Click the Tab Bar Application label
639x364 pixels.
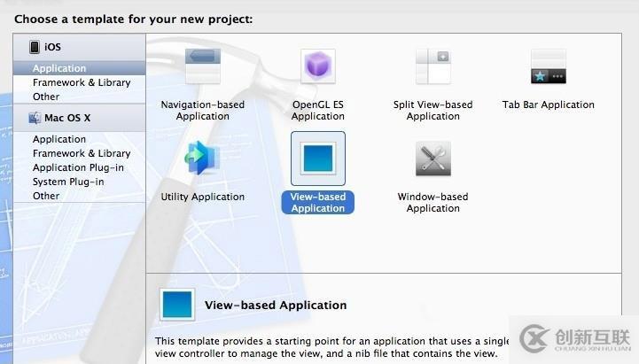click(548, 105)
